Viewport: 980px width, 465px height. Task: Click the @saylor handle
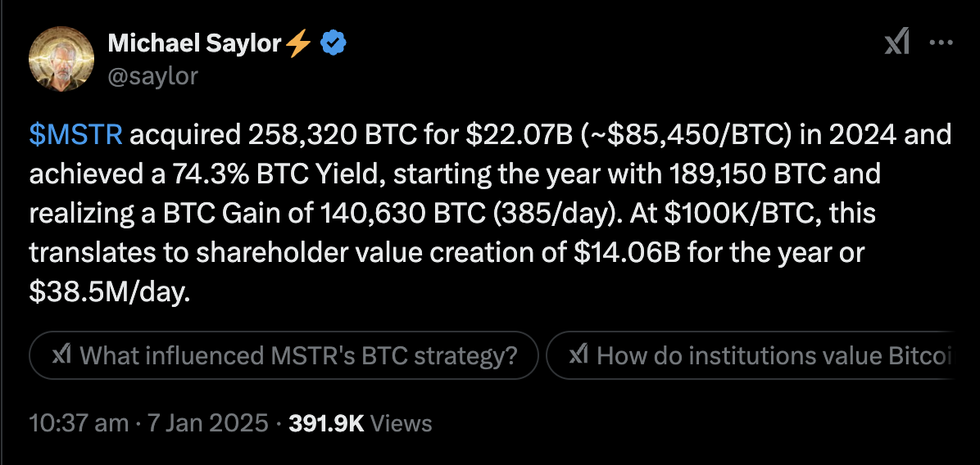pos(153,74)
